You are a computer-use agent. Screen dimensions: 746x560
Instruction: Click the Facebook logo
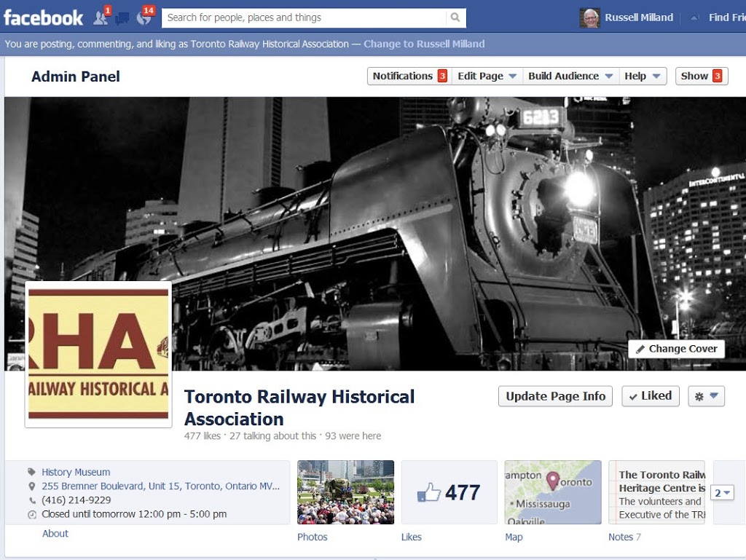pyautogui.click(x=43, y=17)
